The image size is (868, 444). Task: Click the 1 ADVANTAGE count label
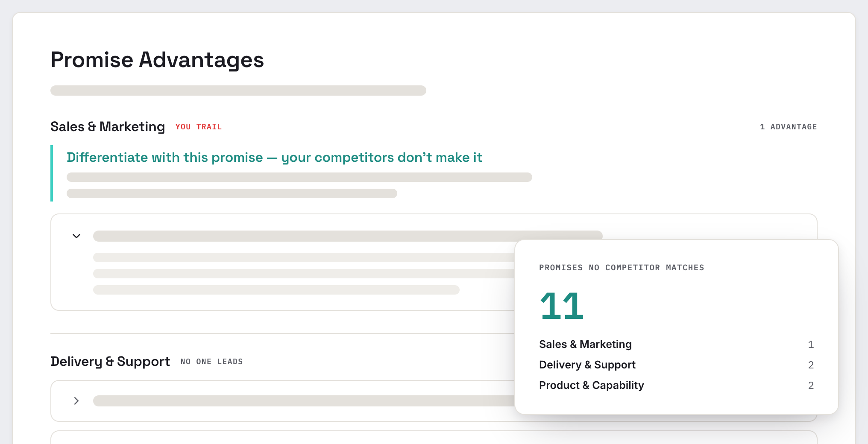[789, 127]
